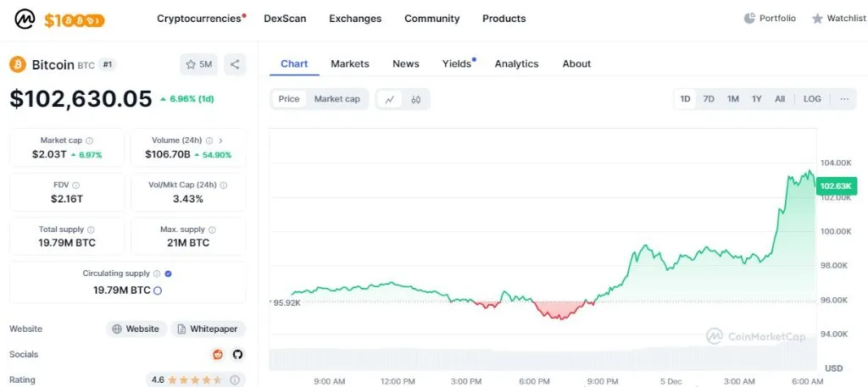Click the 95.92K opening price marker
Screen dimensions: 868x387
287,301
